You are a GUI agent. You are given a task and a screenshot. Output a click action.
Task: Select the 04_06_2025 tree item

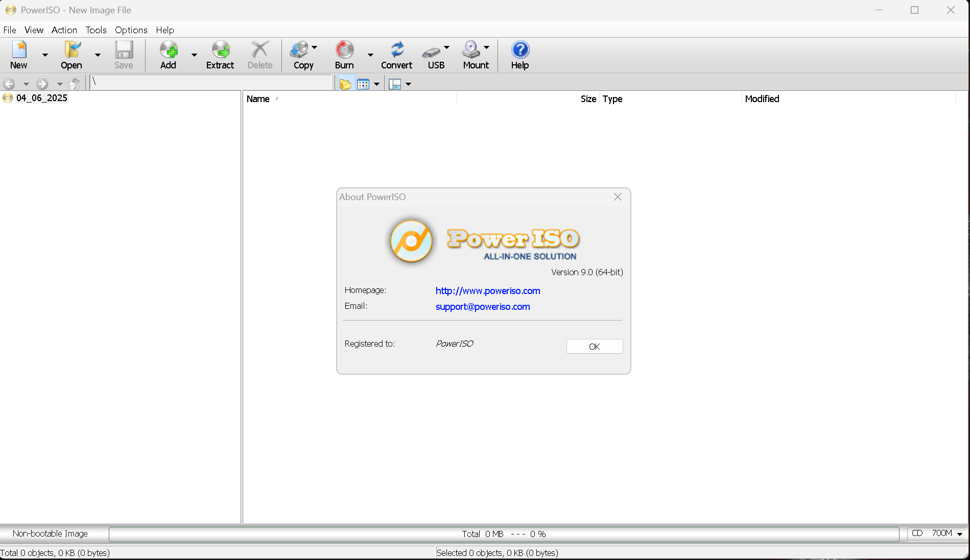42,98
